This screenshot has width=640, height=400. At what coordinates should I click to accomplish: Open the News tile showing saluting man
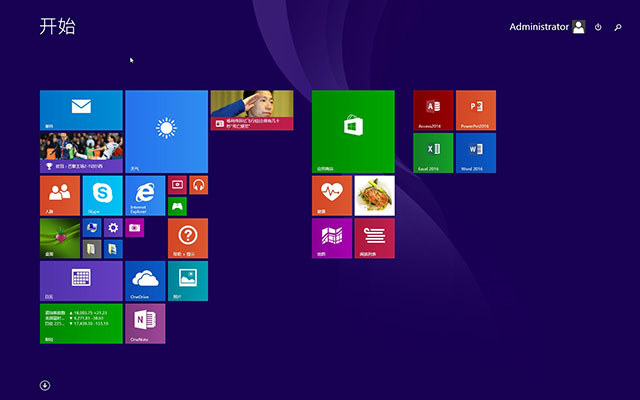click(x=252, y=110)
